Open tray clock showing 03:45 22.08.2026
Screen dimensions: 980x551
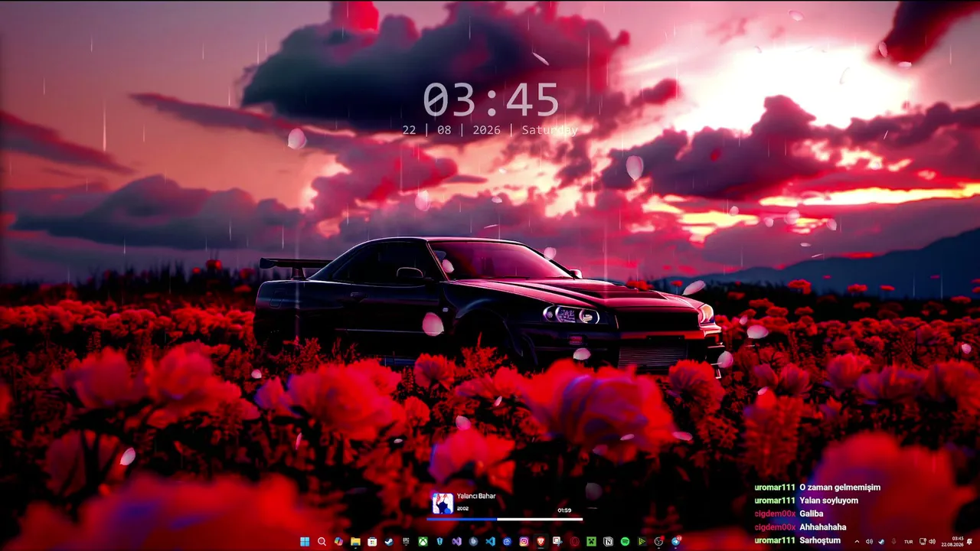coord(952,542)
